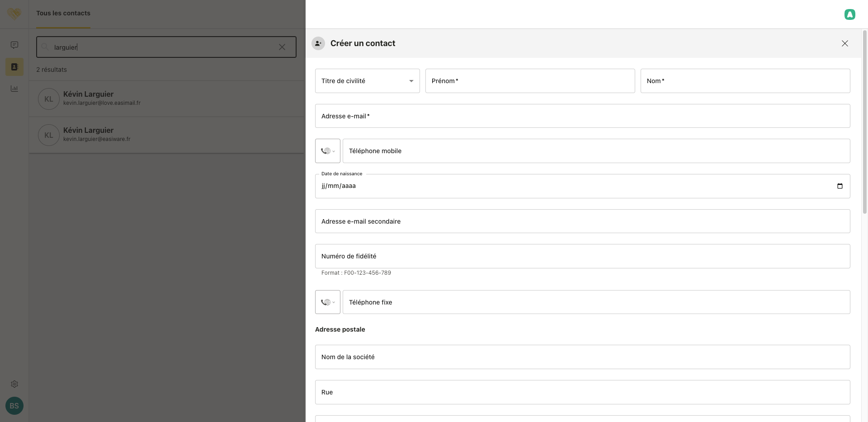Screen dimensions: 868x422
Task: Clear the search field with X icon
Action: pos(282,47)
